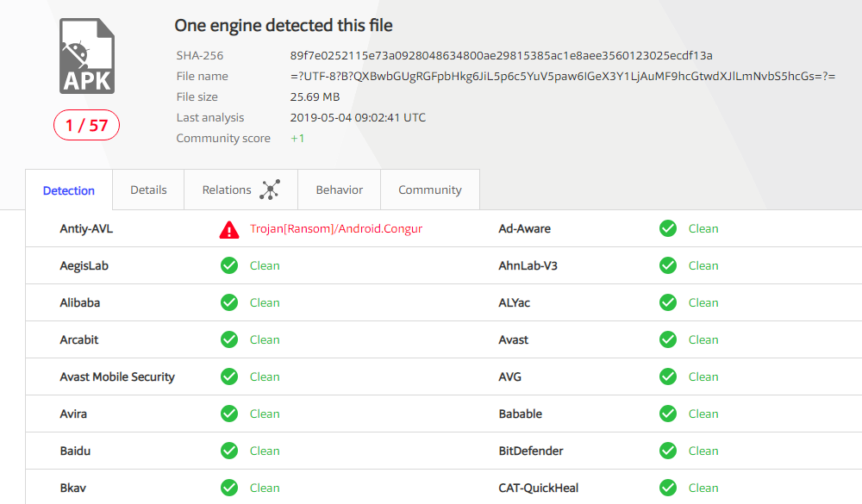Open the Community tab
Viewport: 862px width, 504px height.
click(430, 190)
